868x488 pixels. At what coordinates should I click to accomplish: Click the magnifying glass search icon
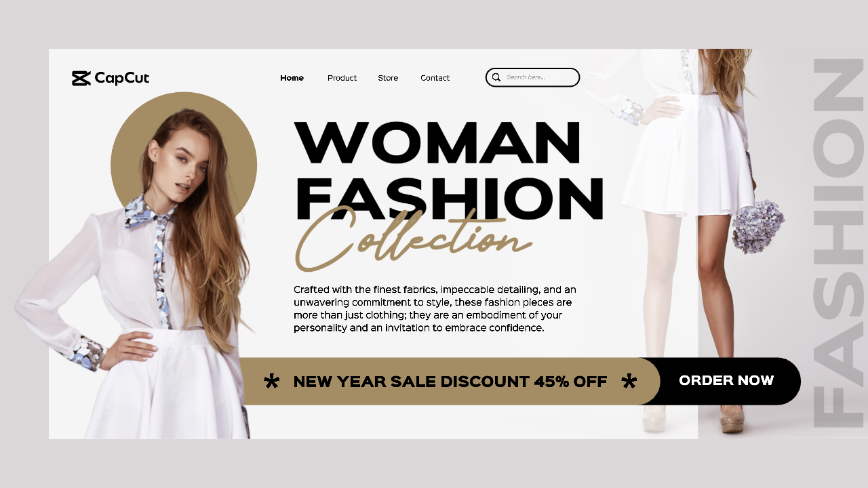(496, 77)
